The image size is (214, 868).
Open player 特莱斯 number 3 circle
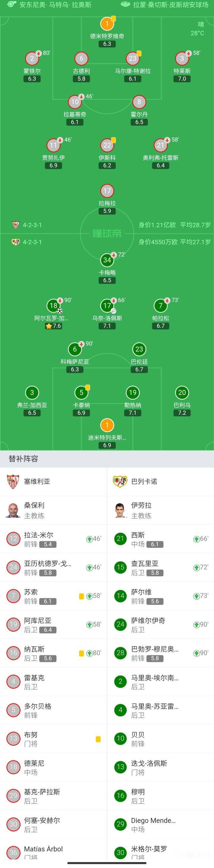tap(182, 58)
